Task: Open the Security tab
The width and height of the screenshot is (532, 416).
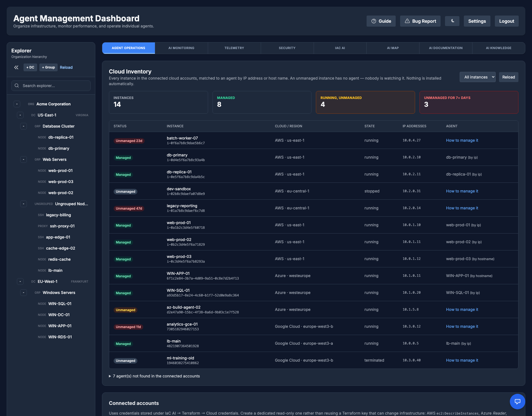Action: pos(287,48)
